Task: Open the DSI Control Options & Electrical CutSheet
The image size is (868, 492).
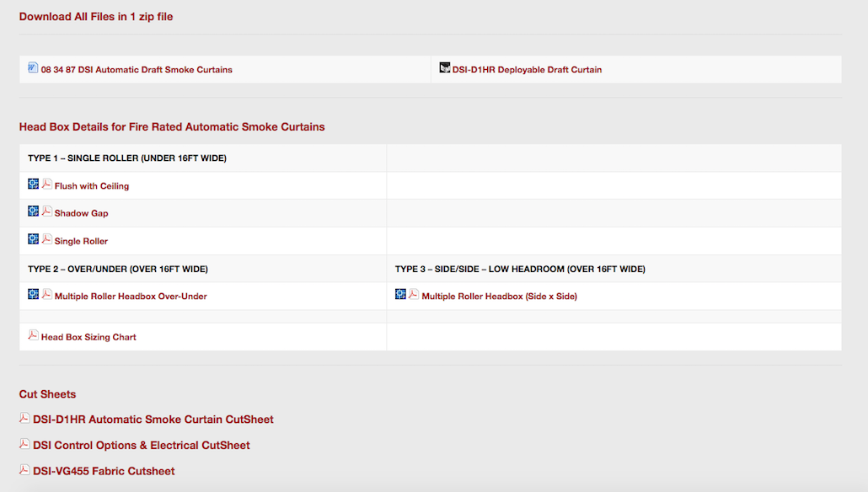Action: (x=141, y=446)
